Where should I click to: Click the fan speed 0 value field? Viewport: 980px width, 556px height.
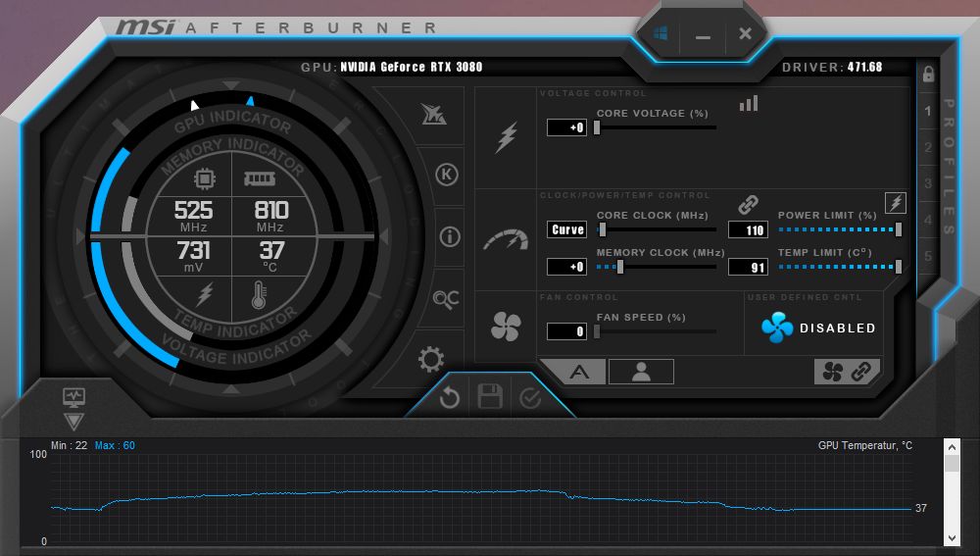click(x=566, y=331)
